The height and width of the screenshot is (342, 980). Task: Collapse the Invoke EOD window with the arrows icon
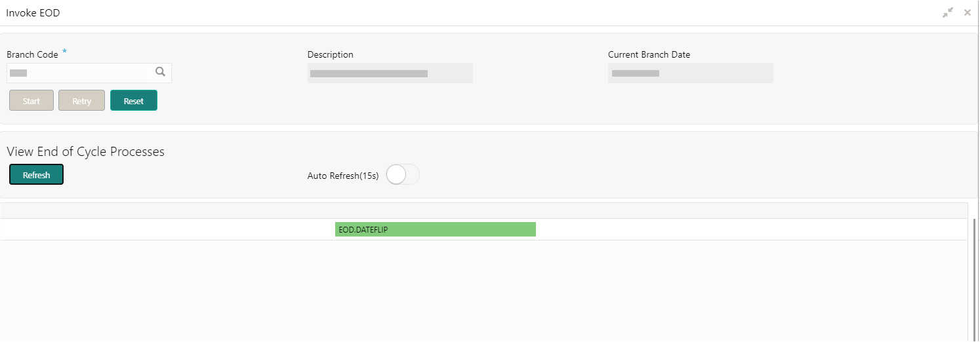[948, 13]
